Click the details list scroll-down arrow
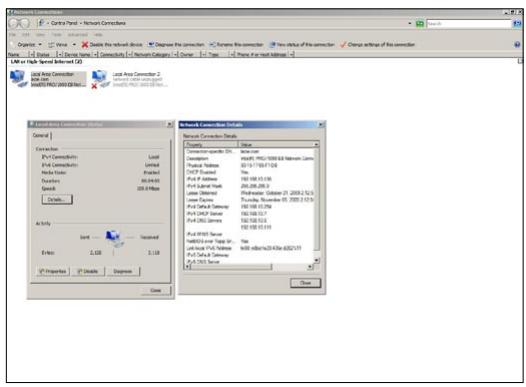 (x=316, y=260)
